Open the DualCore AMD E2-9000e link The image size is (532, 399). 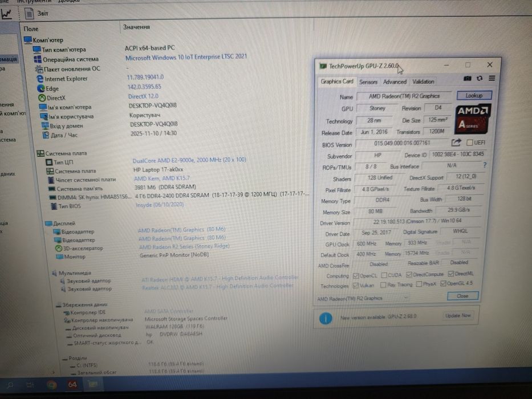(189, 160)
